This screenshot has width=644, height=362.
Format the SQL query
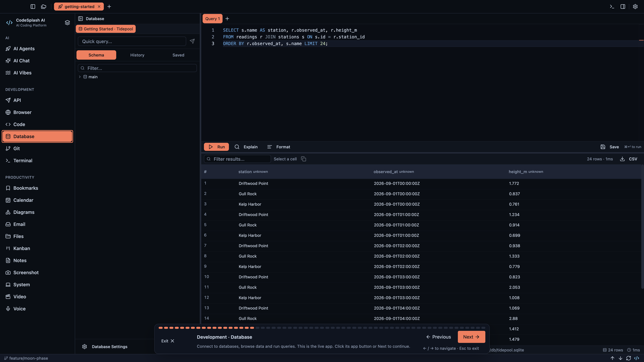[x=279, y=147]
